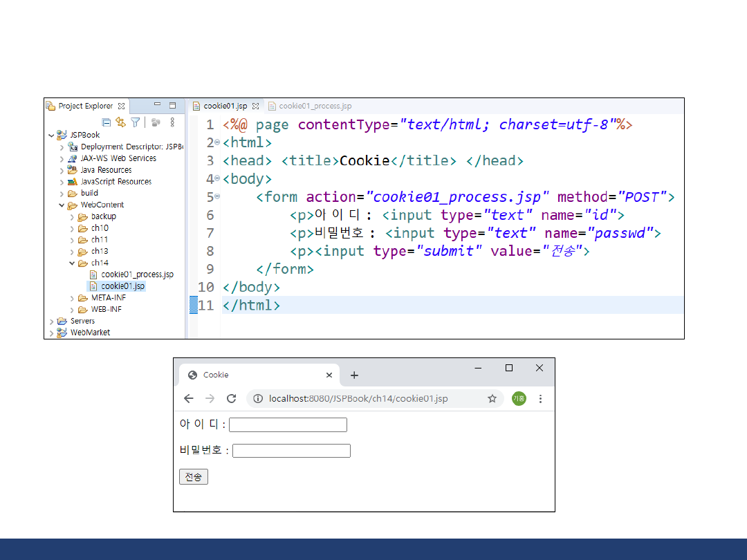Viewport: 747px width, 560px height.
Task: Expand the Deployment Descriptor node
Action: pyautogui.click(x=62, y=147)
